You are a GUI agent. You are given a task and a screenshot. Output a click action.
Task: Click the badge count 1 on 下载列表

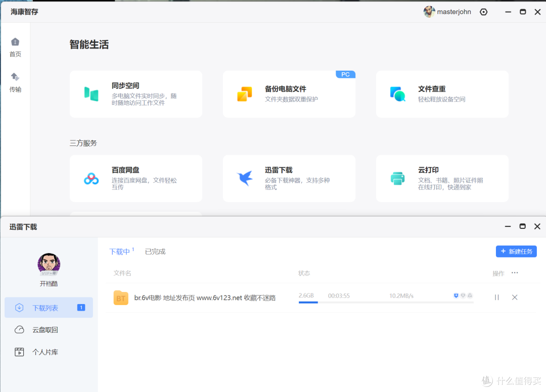[81, 308]
